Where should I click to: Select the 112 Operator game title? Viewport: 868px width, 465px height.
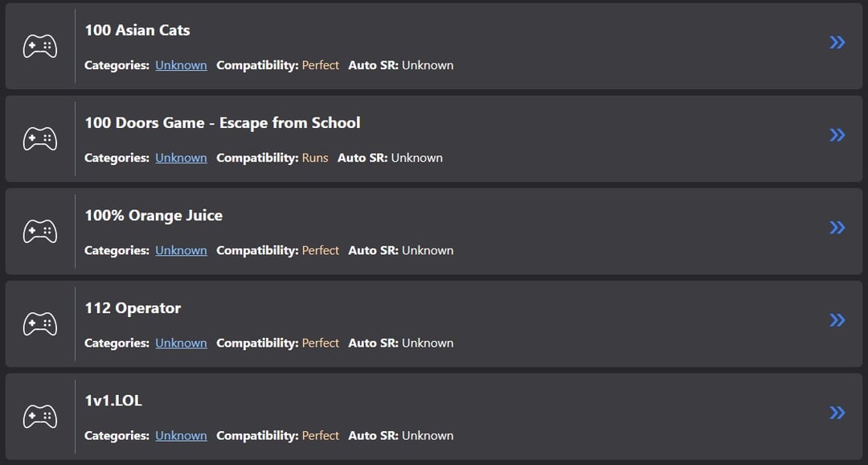(133, 308)
